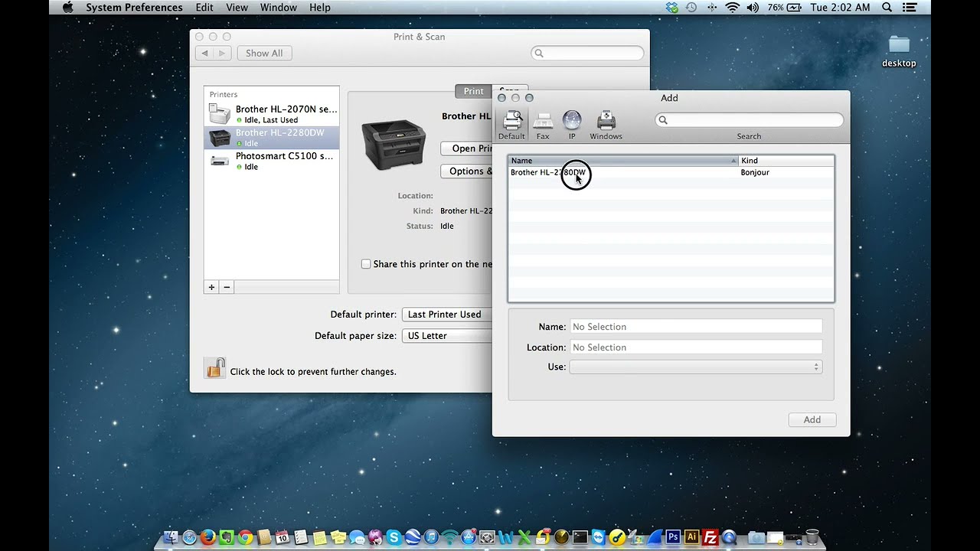Screen dimensions: 980x551
Task: Click the Bluetooth menu bar icon
Action: click(x=712, y=8)
